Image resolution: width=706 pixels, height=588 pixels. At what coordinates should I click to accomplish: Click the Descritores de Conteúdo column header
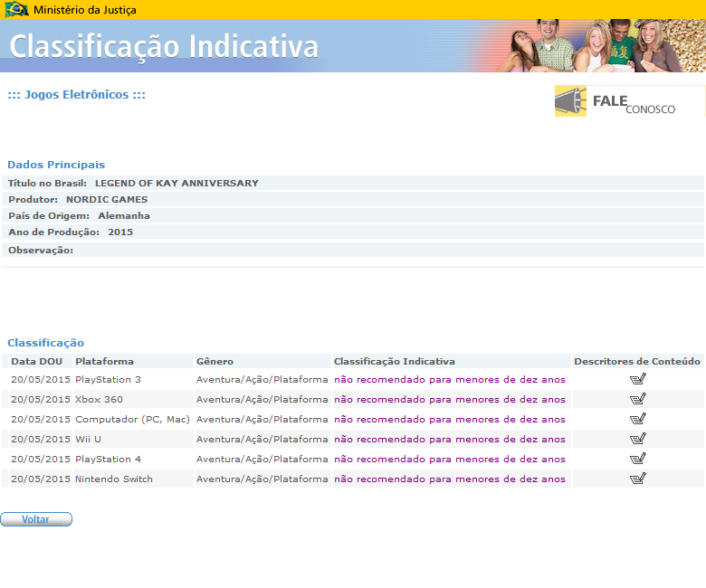pos(637,361)
